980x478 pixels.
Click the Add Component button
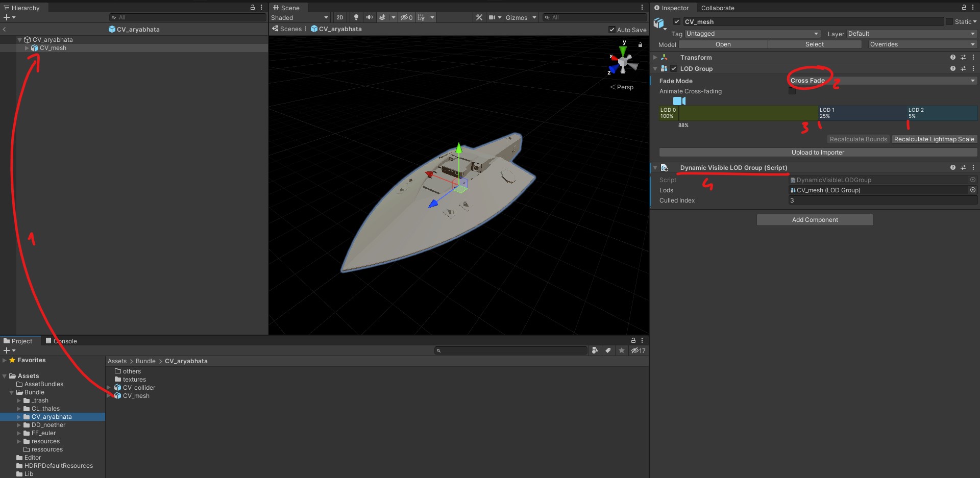pyautogui.click(x=815, y=220)
